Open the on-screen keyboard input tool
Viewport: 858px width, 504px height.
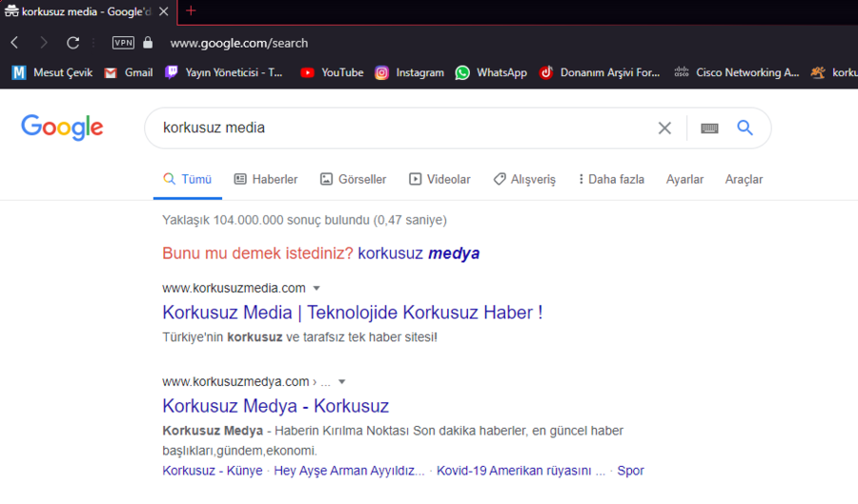[709, 128]
